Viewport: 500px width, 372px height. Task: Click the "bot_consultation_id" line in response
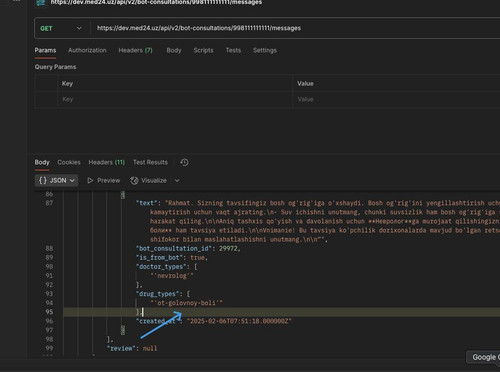188,248
